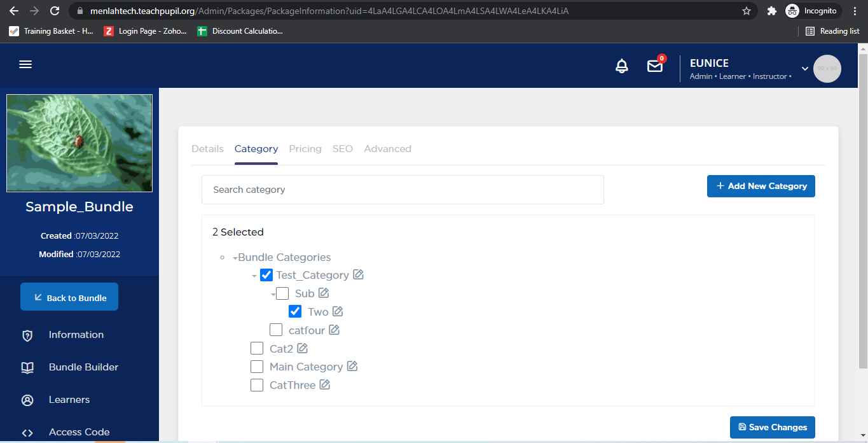Edit the Test_Category name with pencil icon
Viewport: 868px width, 443px height.
pos(359,275)
